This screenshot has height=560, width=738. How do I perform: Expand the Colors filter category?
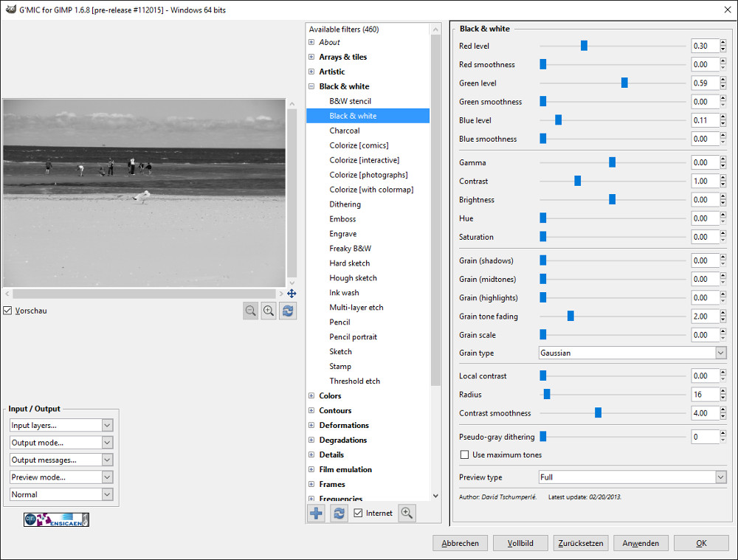point(311,396)
